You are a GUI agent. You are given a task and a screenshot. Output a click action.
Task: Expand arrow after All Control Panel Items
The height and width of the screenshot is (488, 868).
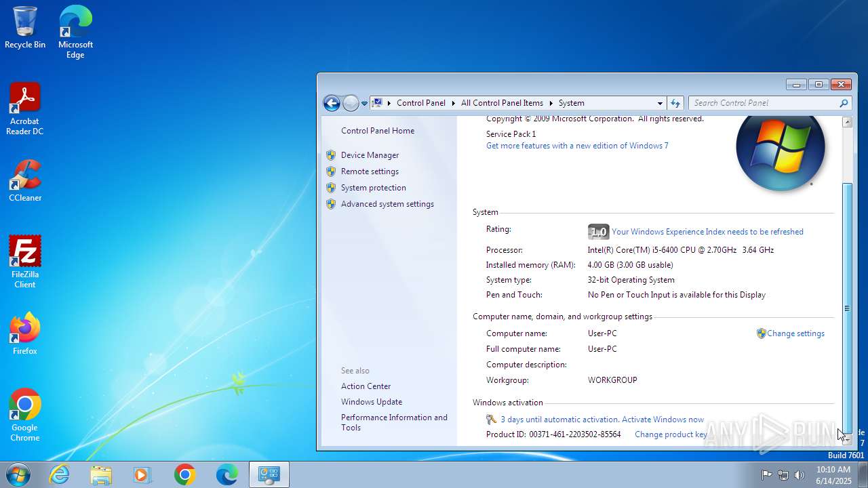[x=551, y=103]
